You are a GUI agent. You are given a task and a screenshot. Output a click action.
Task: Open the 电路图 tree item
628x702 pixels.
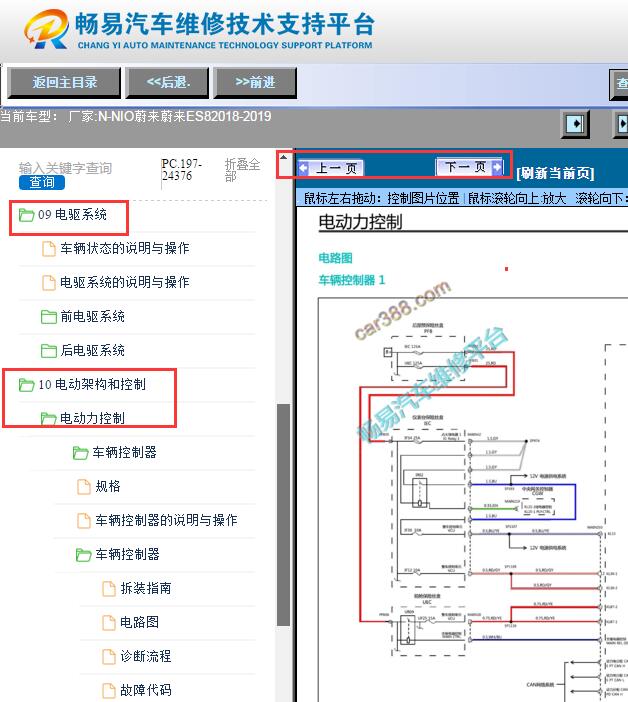(x=139, y=623)
